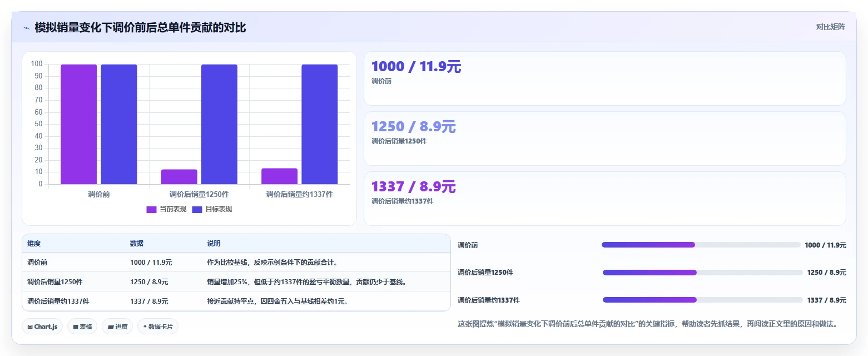Image resolution: width=868 pixels, height=356 pixels.
Task: Click the 进度 chip
Action: click(x=118, y=327)
